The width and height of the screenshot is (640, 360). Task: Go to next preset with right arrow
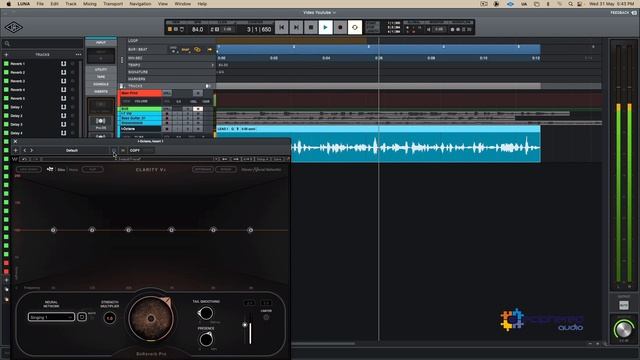(x=31, y=150)
